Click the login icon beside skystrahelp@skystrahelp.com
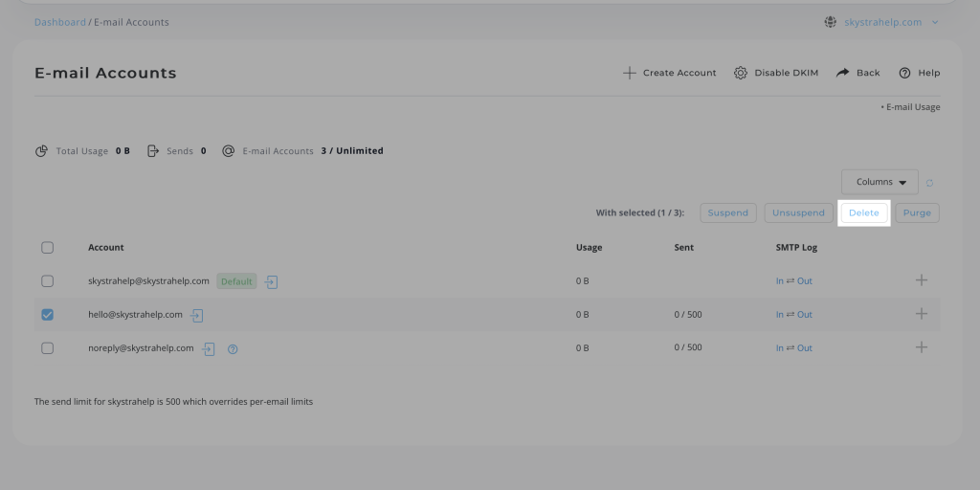The image size is (980, 490). tap(272, 282)
